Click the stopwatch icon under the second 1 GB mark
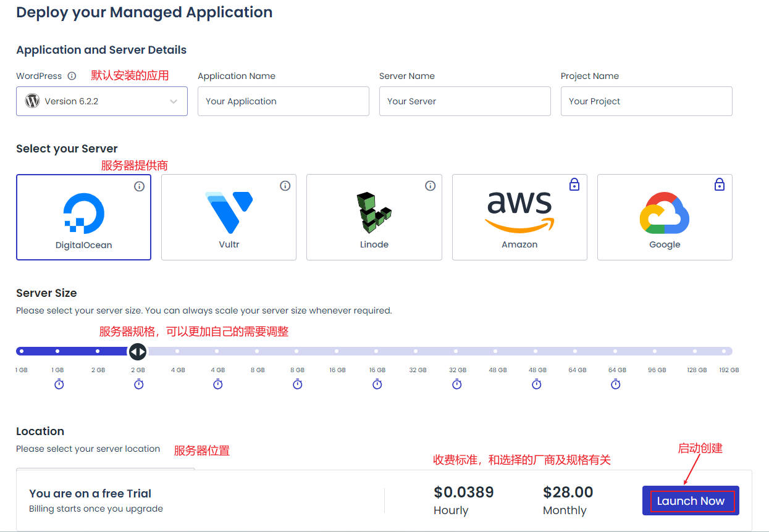Image resolution: width=769 pixels, height=532 pixels. [59, 384]
